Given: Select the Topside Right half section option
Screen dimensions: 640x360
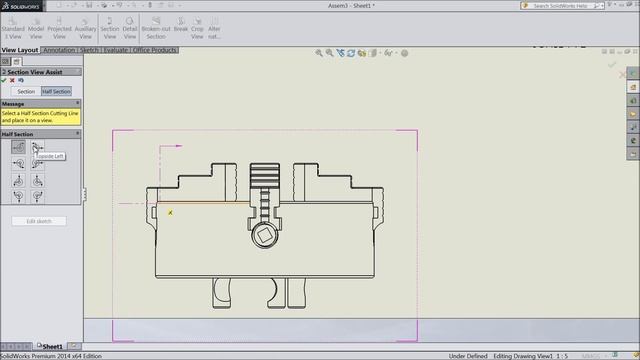Looking at the screenshot, I should pos(18,147).
